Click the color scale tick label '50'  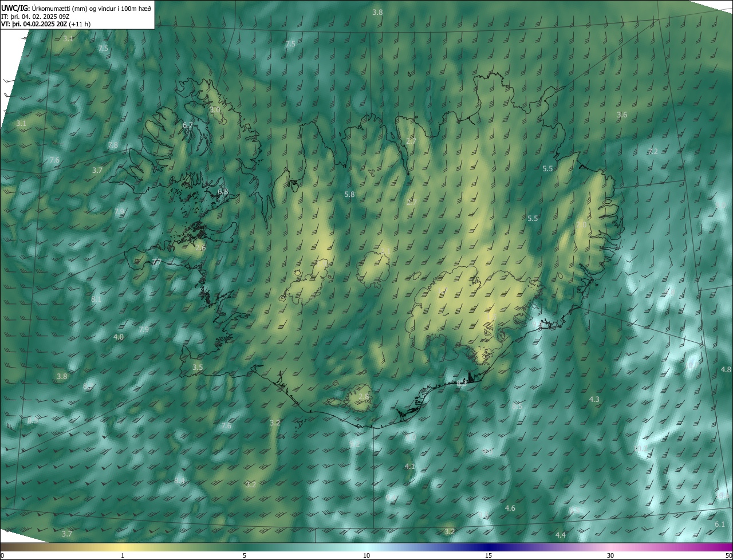728,555
